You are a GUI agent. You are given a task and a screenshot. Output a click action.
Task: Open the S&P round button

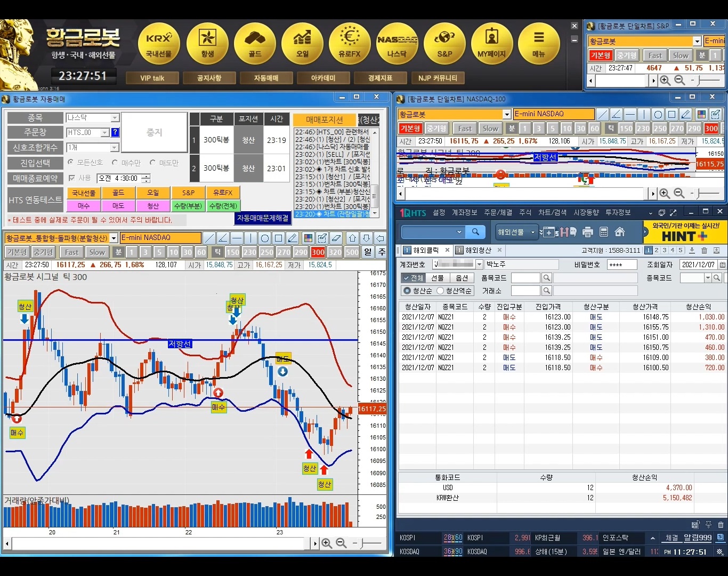[444, 44]
